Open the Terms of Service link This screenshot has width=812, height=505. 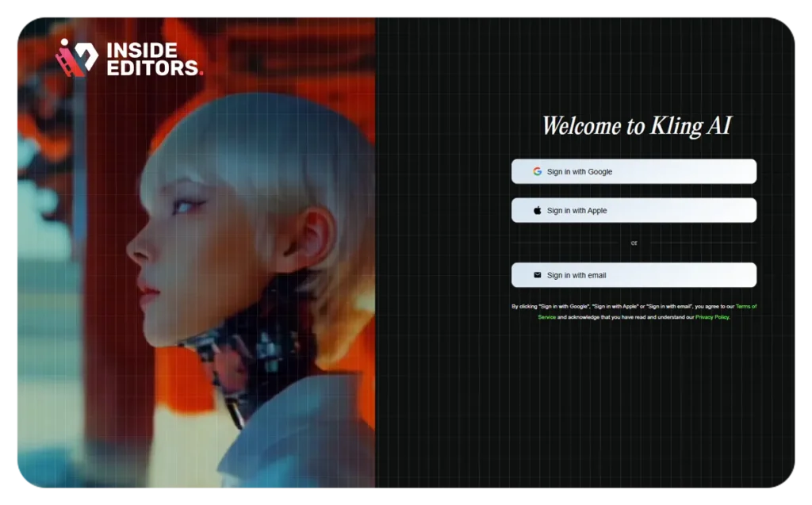click(745, 307)
